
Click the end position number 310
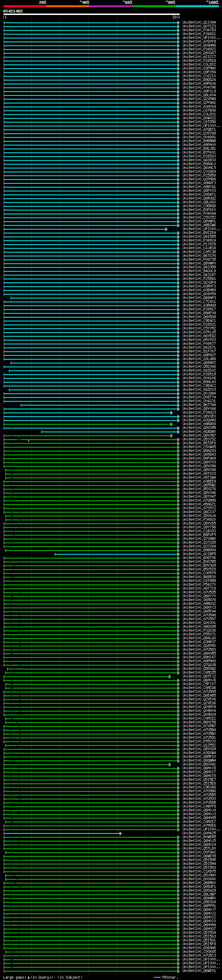(x=175, y=17)
